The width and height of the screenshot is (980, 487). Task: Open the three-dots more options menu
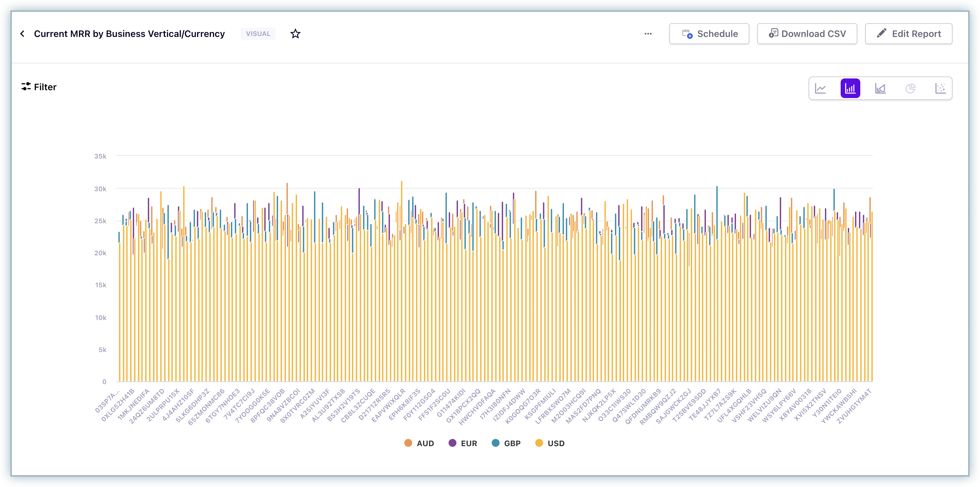coord(648,34)
